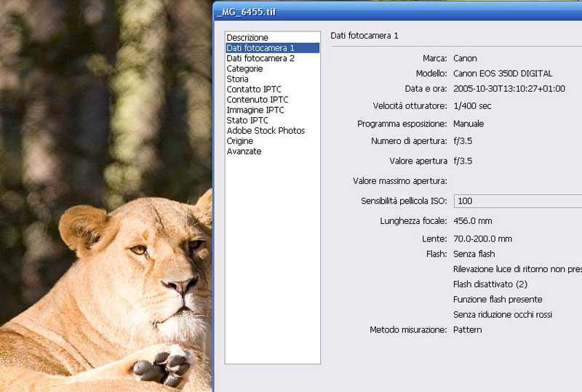Click metering value Pattern
Viewport: 582px width, 392px height.
(467, 329)
